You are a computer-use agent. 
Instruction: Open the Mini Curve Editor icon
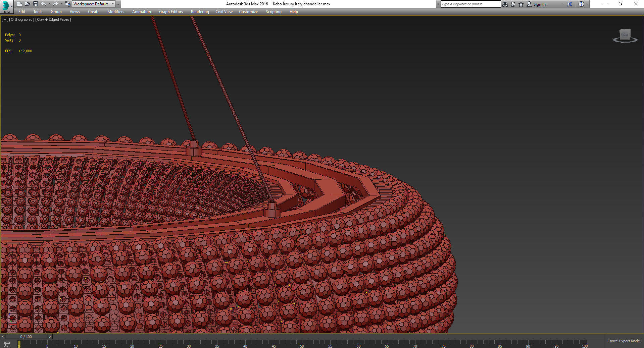click(x=7, y=344)
